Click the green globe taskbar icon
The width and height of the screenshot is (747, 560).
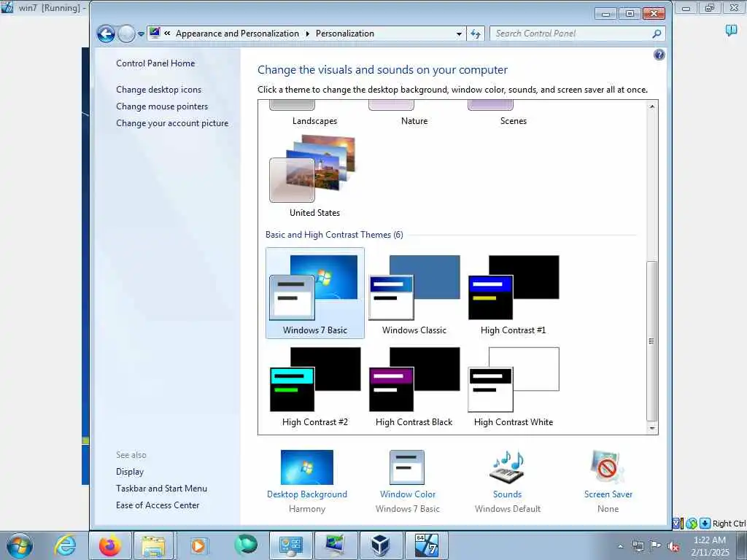click(x=245, y=545)
